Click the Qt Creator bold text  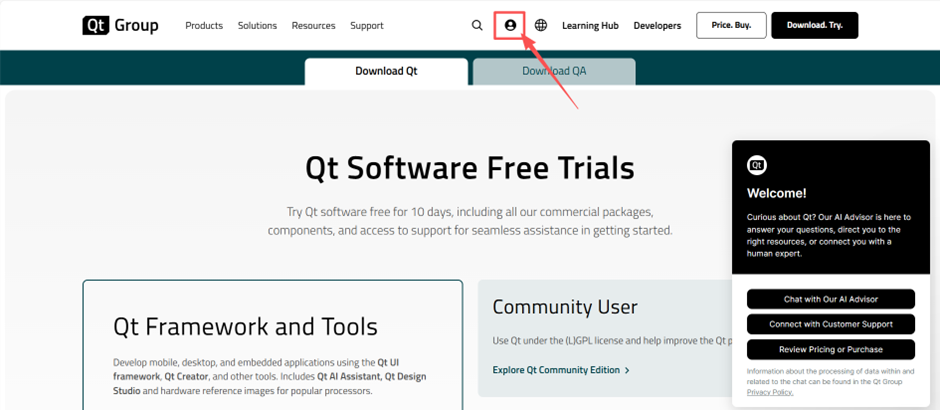186,377
